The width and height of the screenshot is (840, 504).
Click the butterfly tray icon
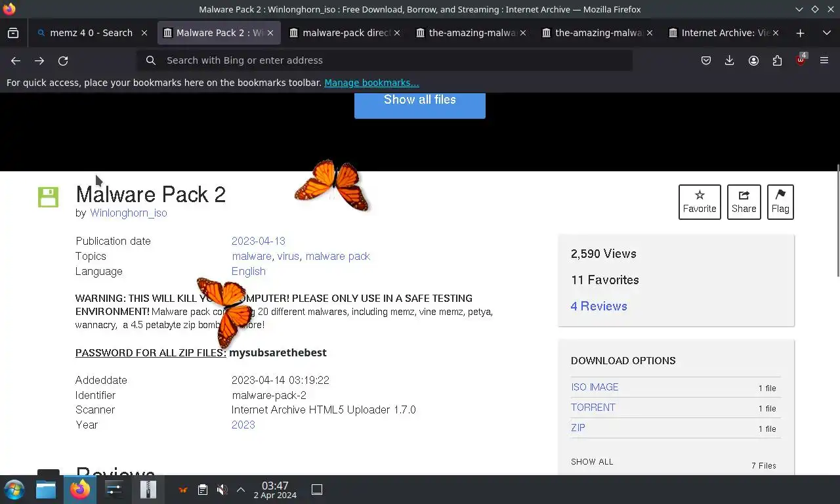(183, 490)
